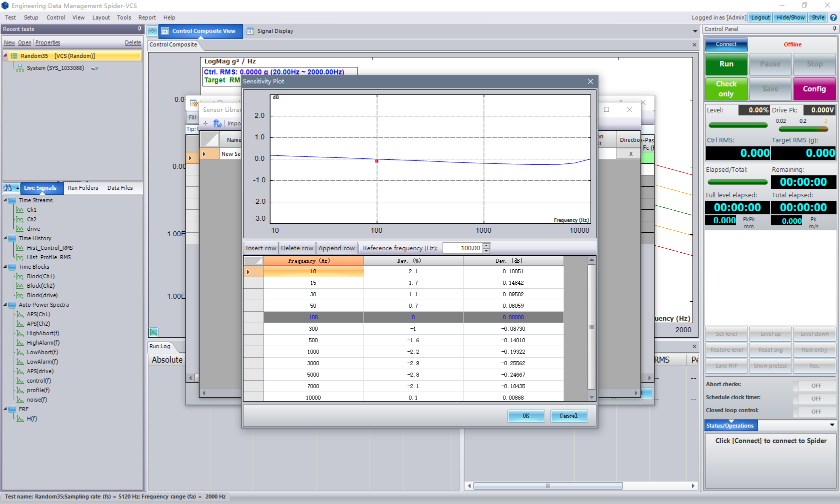
Task: Click the Append row button
Action: point(336,248)
